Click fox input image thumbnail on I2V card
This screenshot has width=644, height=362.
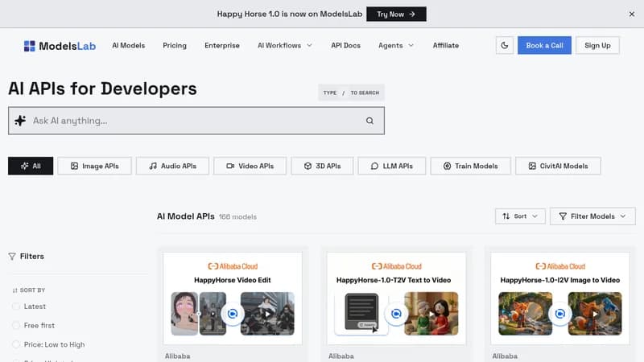tap(526, 314)
